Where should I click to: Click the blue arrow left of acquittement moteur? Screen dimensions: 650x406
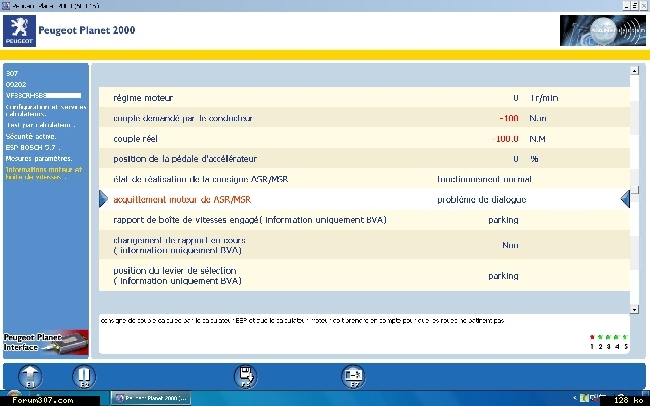tap(103, 199)
